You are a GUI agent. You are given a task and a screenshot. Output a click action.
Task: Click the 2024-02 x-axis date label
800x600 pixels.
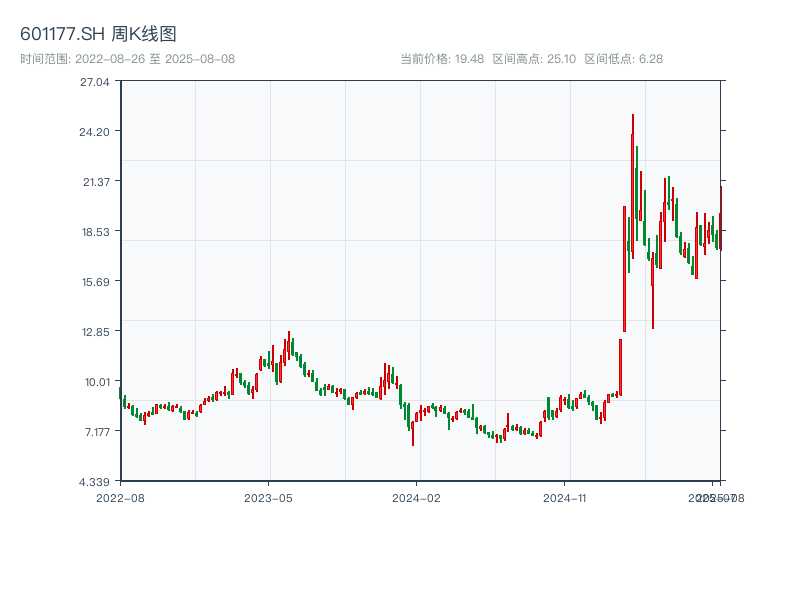coord(417,497)
